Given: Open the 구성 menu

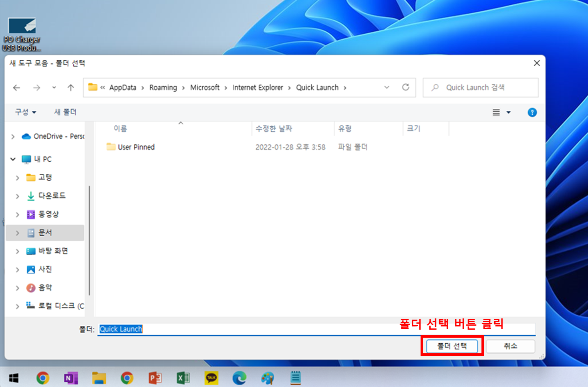Looking at the screenshot, I should (x=26, y=112).
